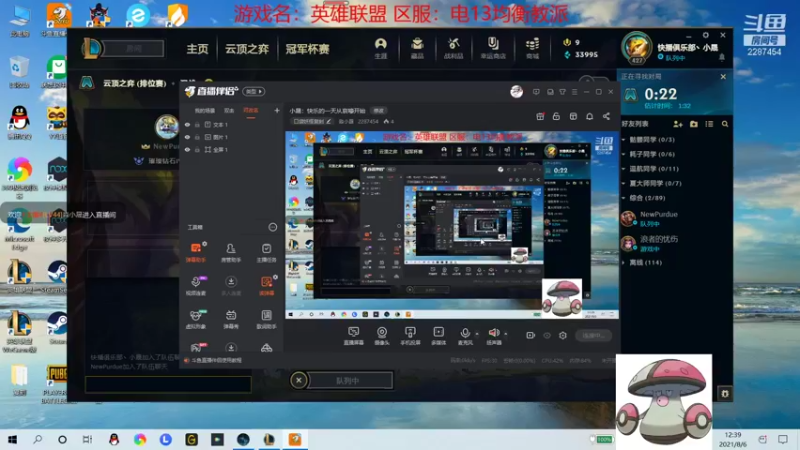The width and height of the screenshot is (800, 450).
Task: Open the 虚拟形象 tool
Action: (196, 319)
